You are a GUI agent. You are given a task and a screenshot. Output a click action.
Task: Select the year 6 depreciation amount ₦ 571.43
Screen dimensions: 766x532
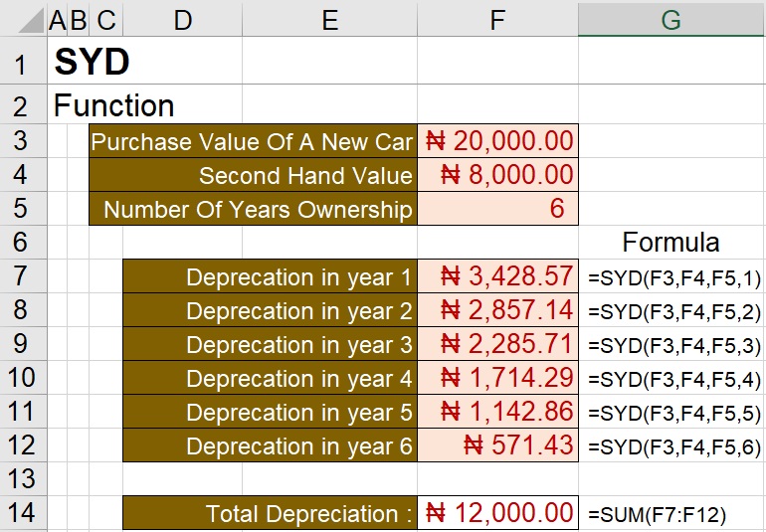click(x=498, y=446)
